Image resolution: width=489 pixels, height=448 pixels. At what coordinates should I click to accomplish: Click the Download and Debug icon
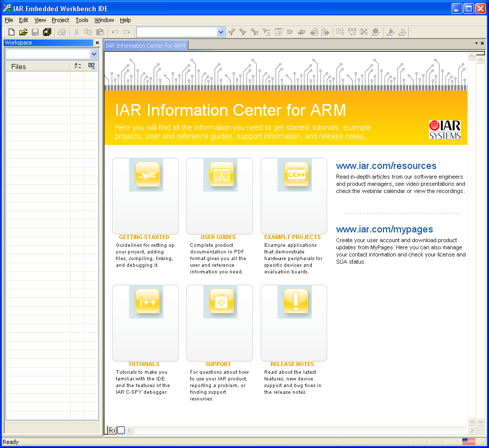tap(391, 32)
